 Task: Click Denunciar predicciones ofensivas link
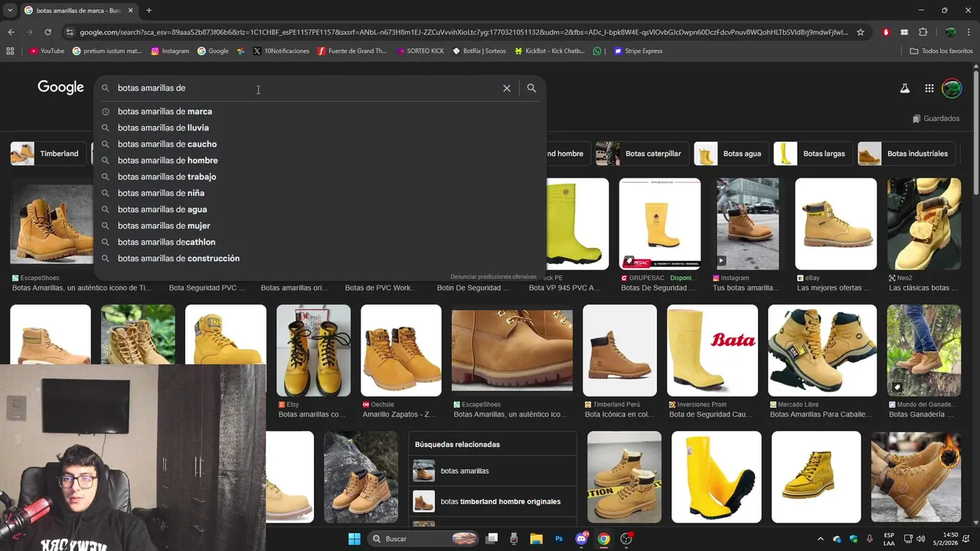pyautogui.click(x=493, y=276)
